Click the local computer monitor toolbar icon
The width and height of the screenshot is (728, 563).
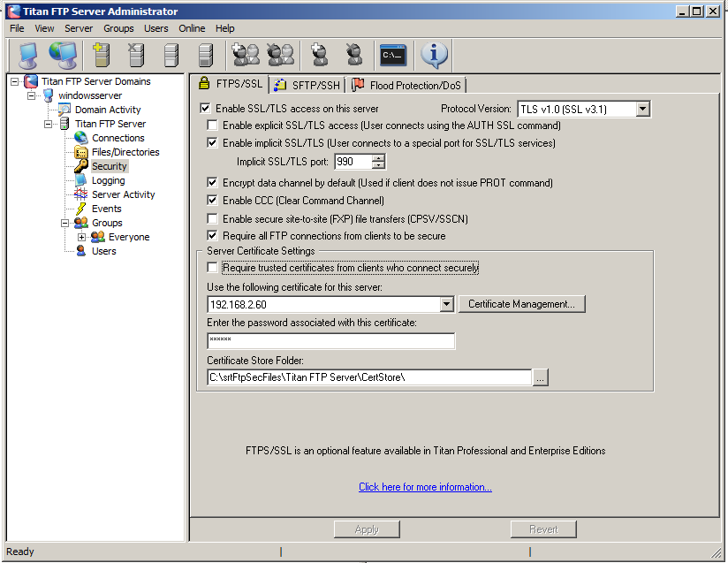tap(28, 55)
